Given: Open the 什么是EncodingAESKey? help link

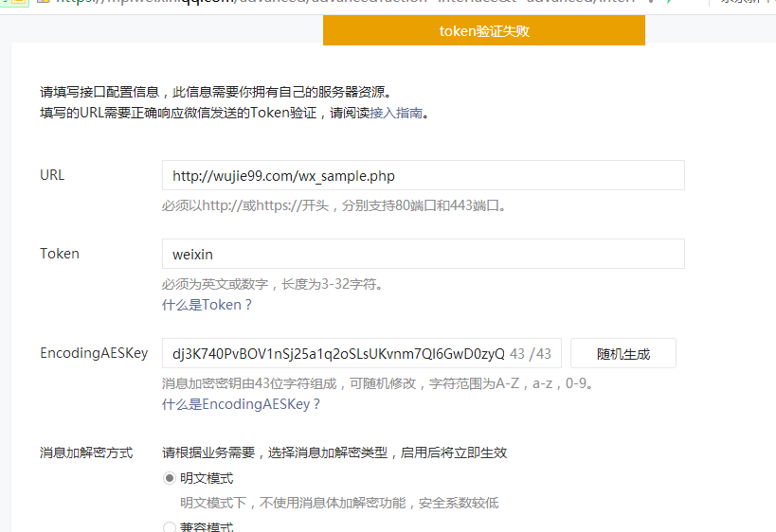Looking at the screenshot, I should pyautogui.click(x=242, y=404).
